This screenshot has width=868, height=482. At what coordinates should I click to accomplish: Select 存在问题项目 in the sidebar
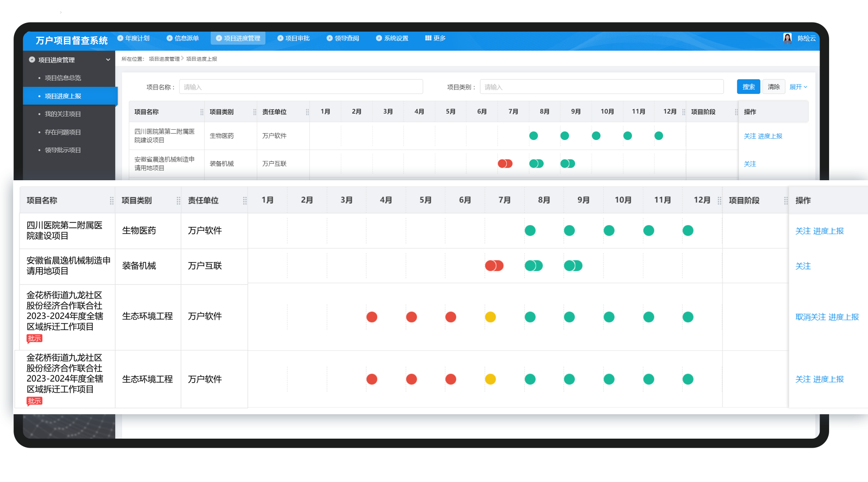(x=63, y=132)
